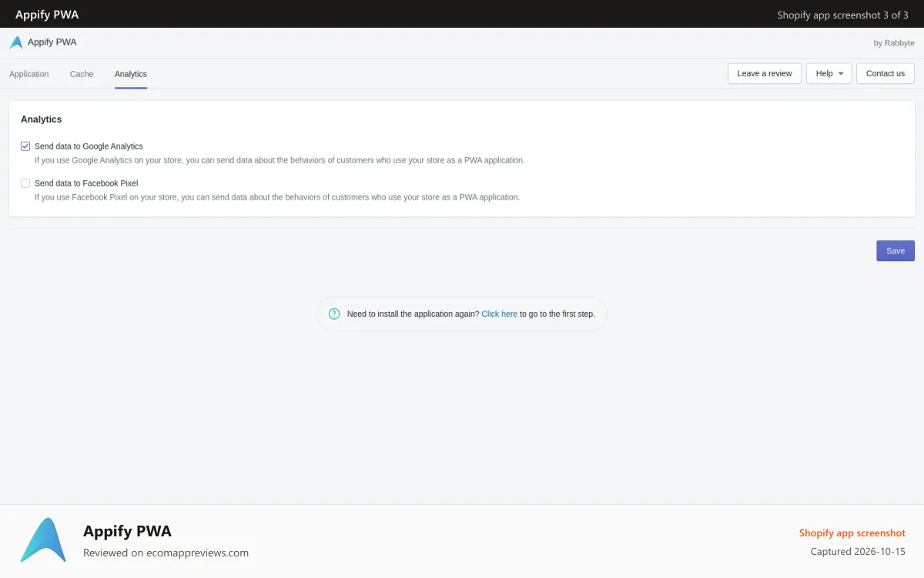Click the bold Appify PWA footer title

click(127, 531)
